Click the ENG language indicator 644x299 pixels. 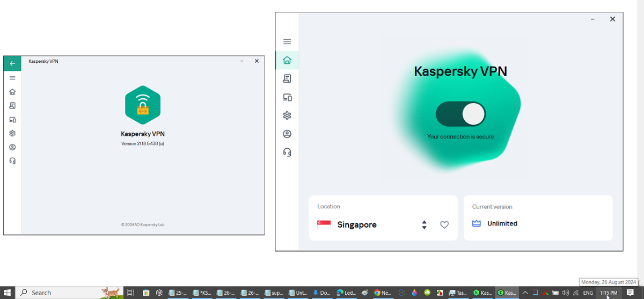click(588, 293)
